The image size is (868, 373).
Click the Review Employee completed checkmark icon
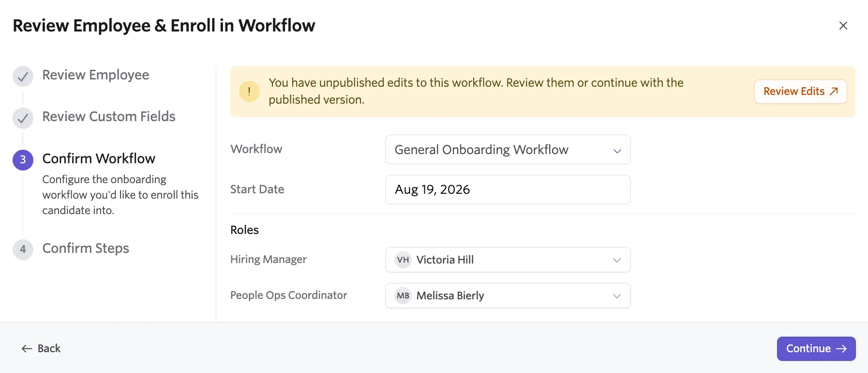tap(23, 77)
